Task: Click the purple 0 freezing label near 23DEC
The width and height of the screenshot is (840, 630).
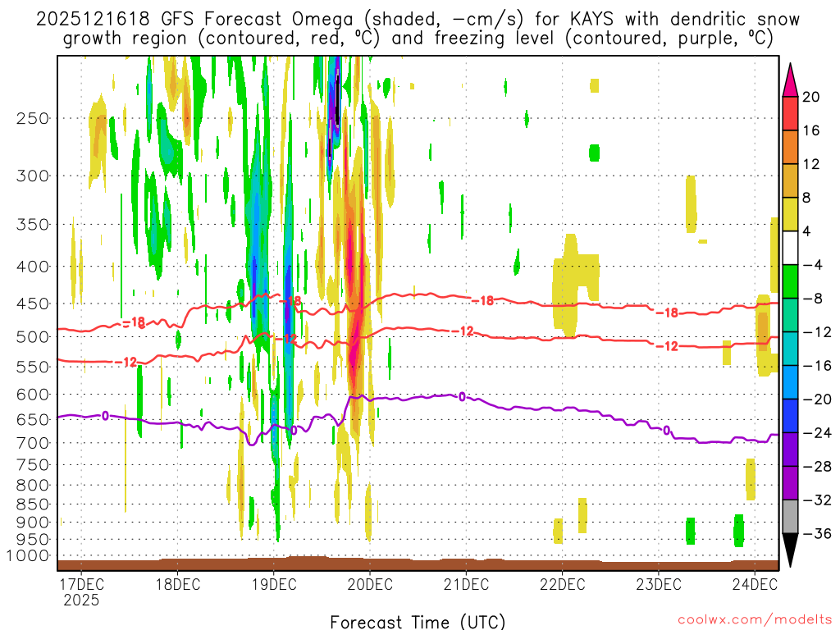Action: tap(666, 431)
